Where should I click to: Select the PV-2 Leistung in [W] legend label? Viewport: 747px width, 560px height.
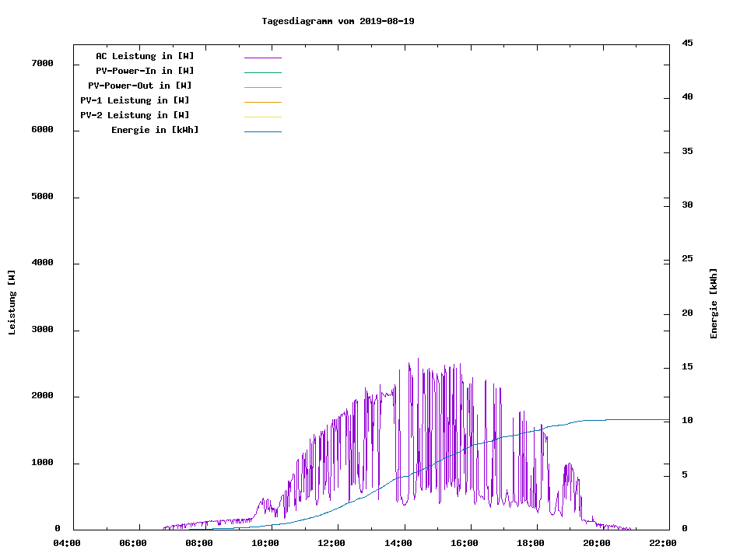135,115
